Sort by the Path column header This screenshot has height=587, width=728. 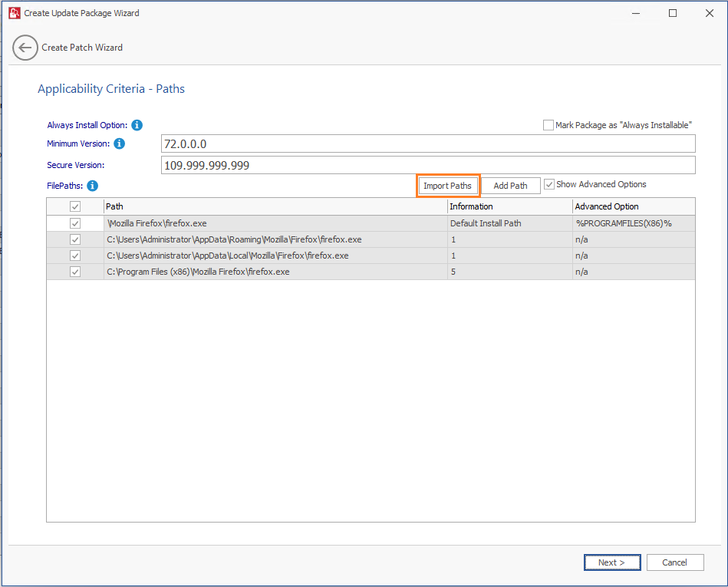tap(275, 206)
